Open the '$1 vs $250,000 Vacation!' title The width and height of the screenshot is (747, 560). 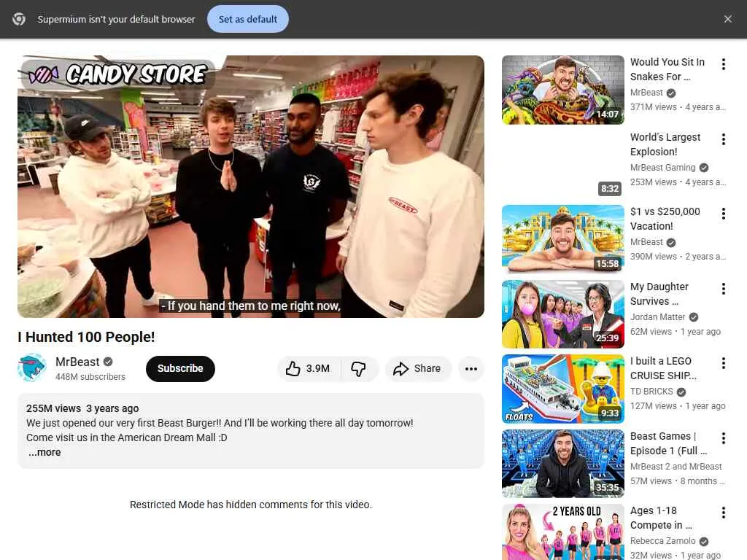[665, 219]
